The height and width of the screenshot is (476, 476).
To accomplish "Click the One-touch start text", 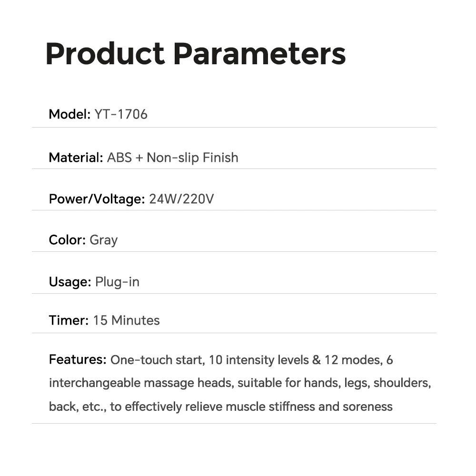I will [157, 360].
